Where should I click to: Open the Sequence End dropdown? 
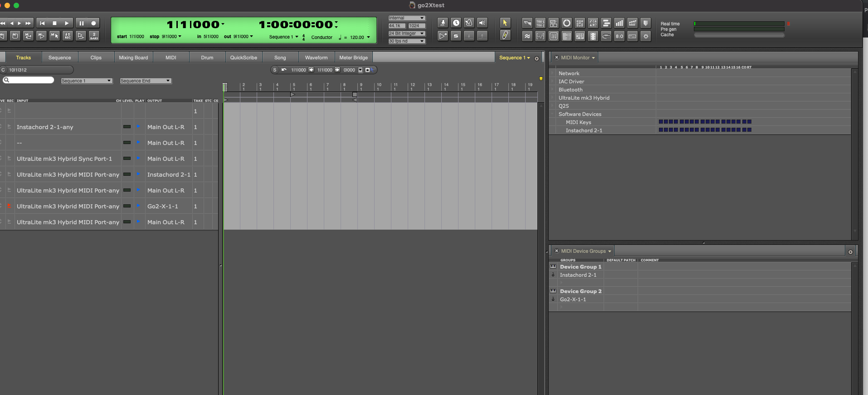pyautogui.click(x=146, y=81)
